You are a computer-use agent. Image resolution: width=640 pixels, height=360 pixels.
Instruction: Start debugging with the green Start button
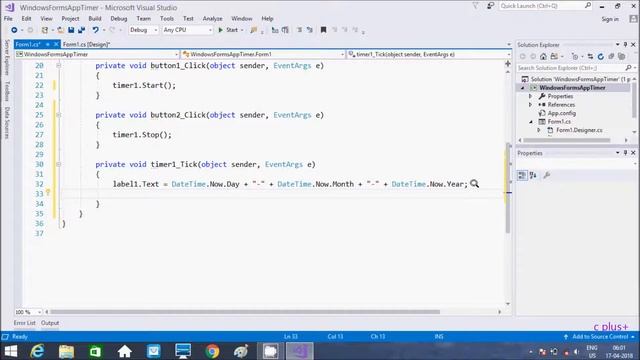click(228, 30)
